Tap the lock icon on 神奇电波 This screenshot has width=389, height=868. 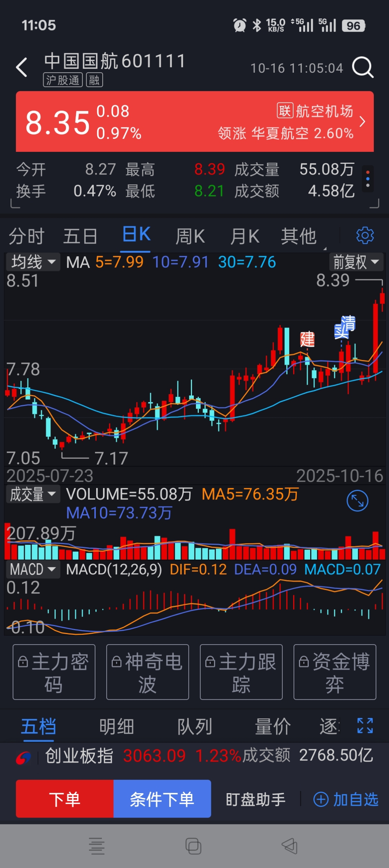coord(116,662)
